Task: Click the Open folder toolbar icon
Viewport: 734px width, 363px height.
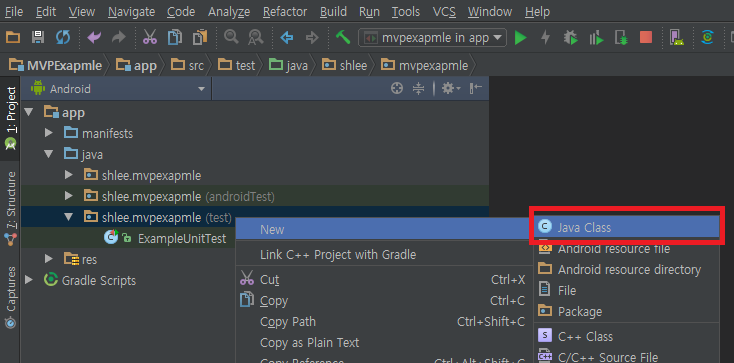Action: (13, 37)
